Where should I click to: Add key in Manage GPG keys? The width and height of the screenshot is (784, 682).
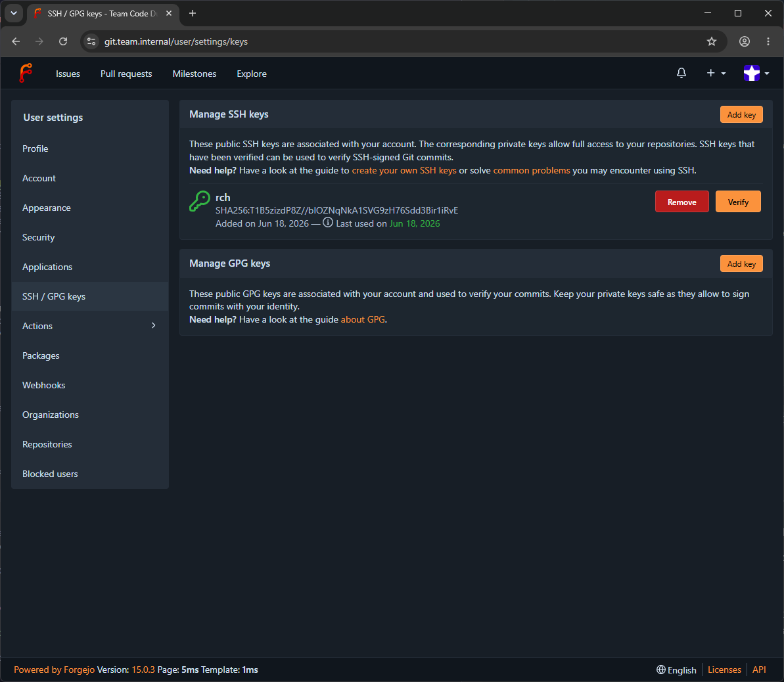[x=741, y=263]
